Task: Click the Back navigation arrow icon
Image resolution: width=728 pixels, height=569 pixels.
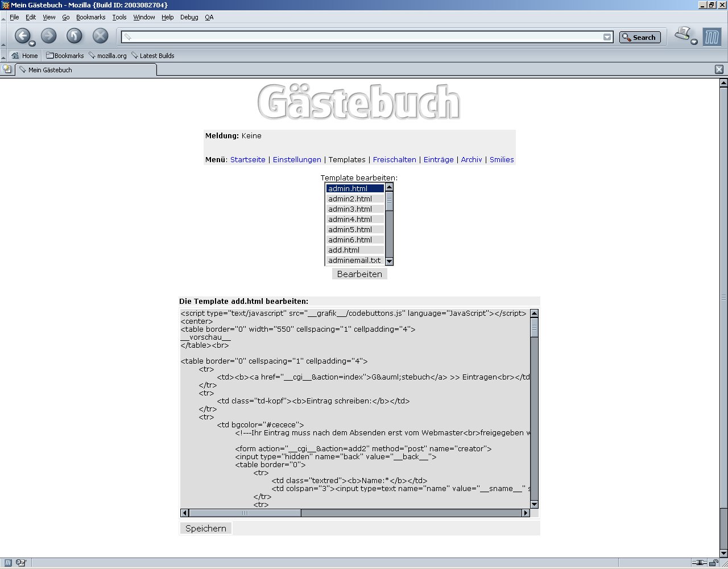Action: coord(22,36)
